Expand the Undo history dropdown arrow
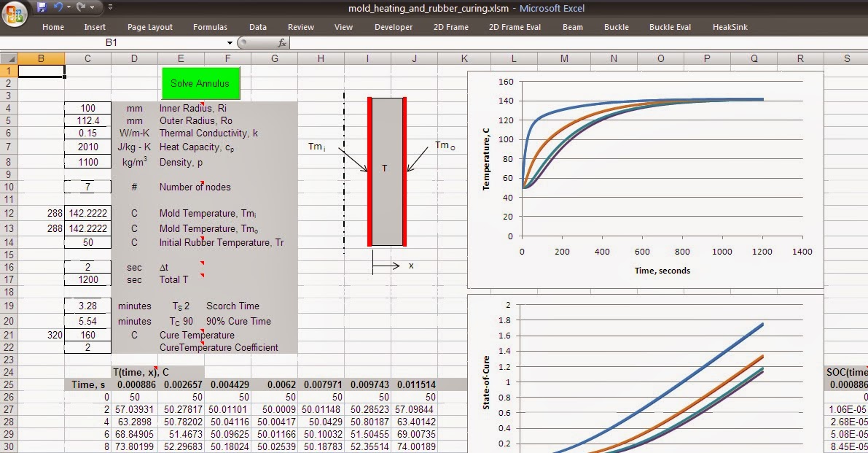 (69, 7)
